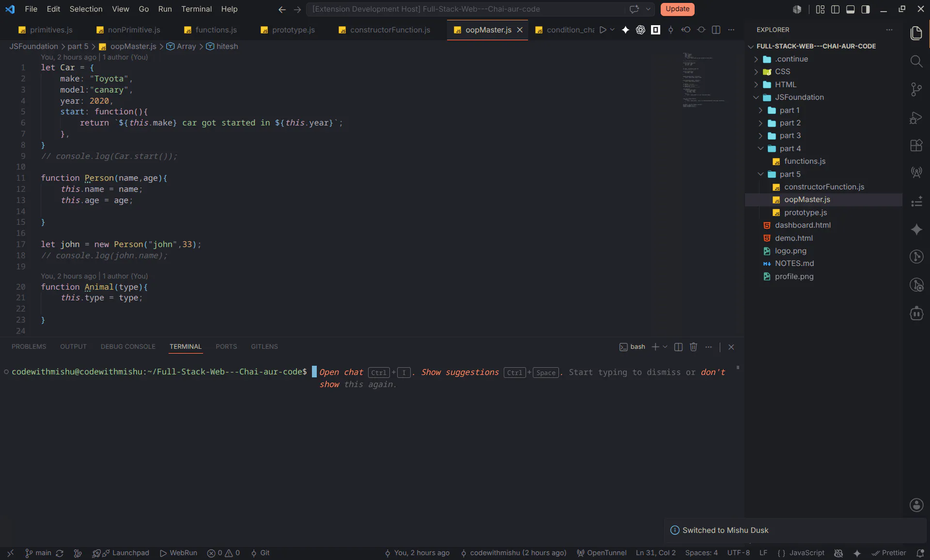Click the go back arrow in title bar
Viewport: 930px width, 560px height.
[282, 9]
